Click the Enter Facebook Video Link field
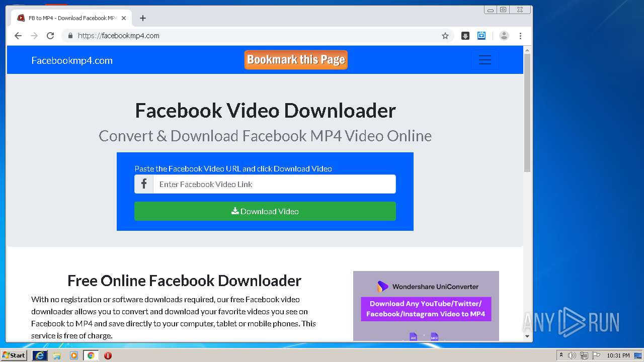Image resolution: width=644 pixels, height=362 pixels. point(275,184)
